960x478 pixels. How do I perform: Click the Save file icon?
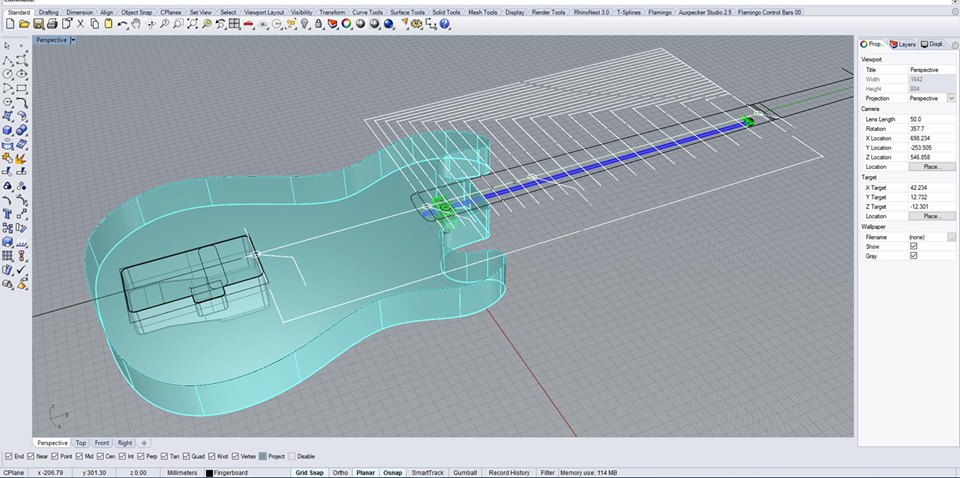[x=38, y=23]
